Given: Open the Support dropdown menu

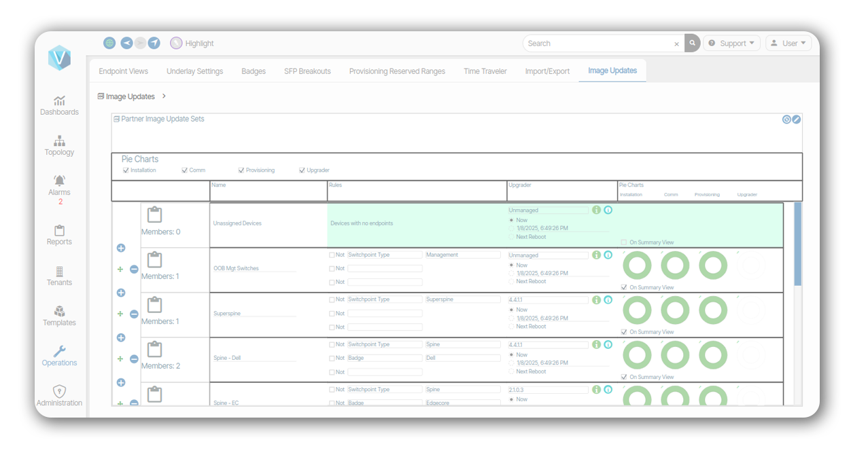Looking at the screenshot, I should [x=731, y=43].
